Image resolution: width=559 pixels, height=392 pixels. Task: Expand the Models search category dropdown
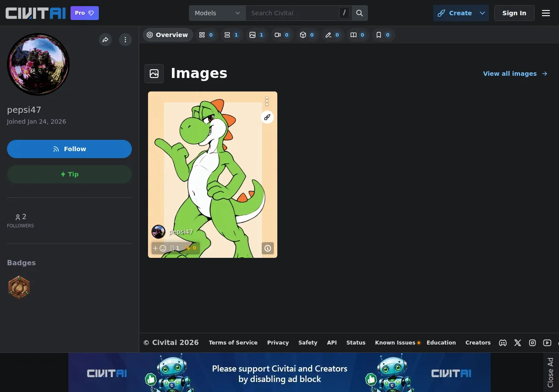tap(217, 13)
